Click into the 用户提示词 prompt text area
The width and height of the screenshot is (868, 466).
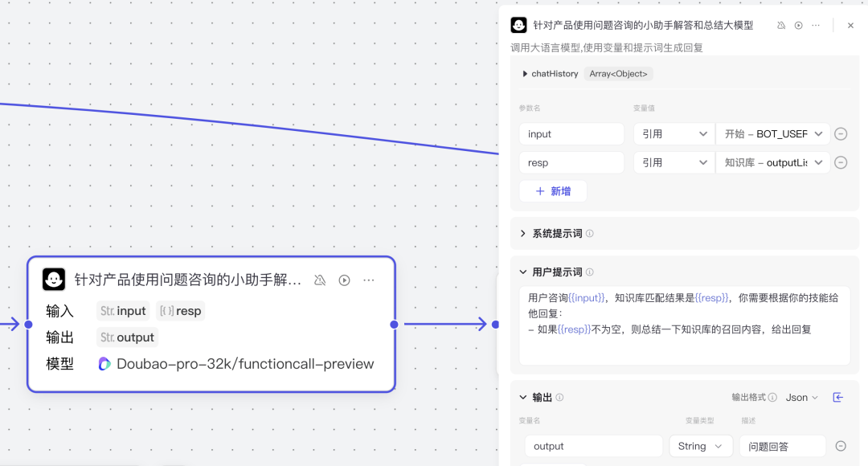(683, 345)
